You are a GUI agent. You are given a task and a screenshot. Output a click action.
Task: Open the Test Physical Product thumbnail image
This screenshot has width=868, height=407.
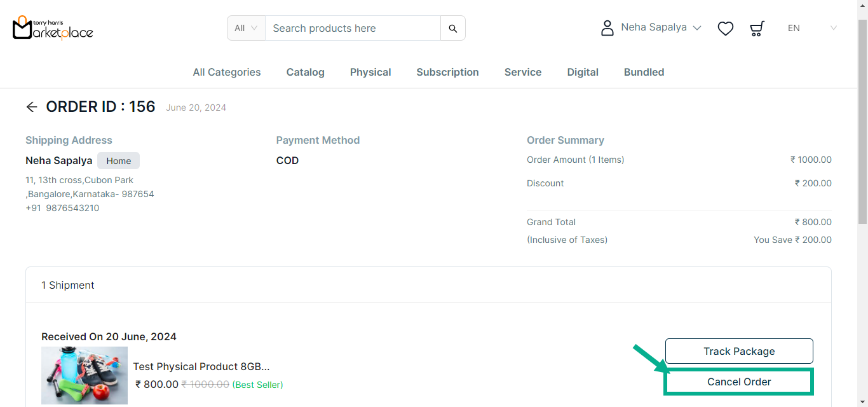pyautogui.click(x=85, y=375)
